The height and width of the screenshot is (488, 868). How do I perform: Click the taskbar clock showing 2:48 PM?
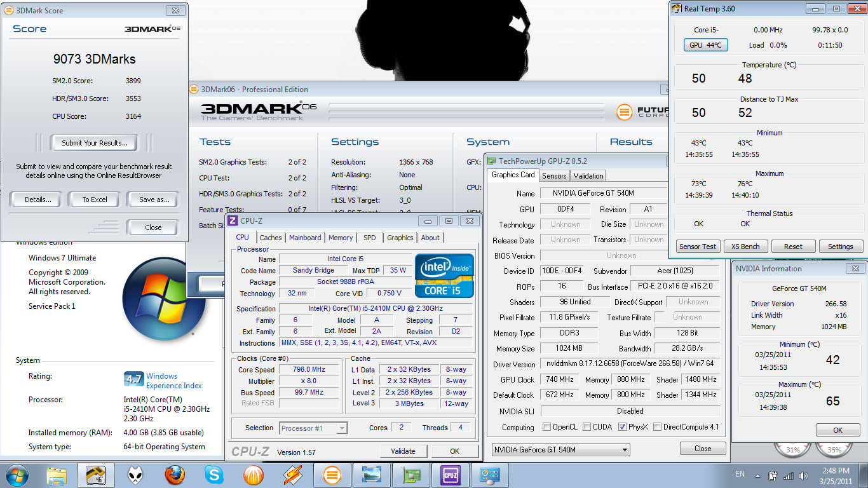(836, 475)
